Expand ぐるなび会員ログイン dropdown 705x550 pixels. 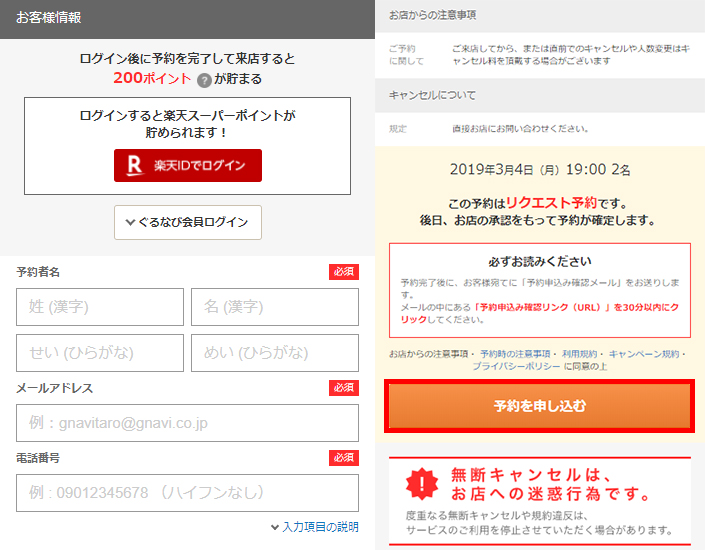coord(187,222)
